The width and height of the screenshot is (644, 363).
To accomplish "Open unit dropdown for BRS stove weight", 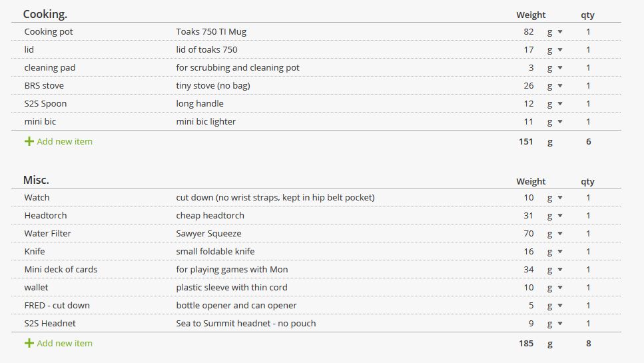I will click(x=555, y=86).
